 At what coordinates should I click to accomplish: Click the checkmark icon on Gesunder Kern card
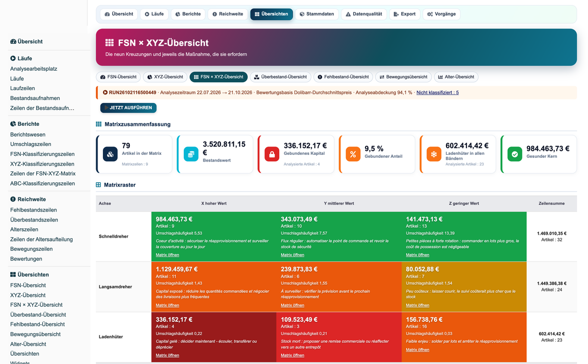(514, 154)
